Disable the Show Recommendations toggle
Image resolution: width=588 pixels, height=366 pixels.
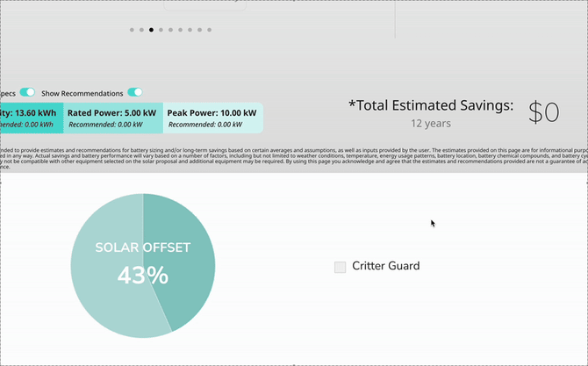click(134, 92)
